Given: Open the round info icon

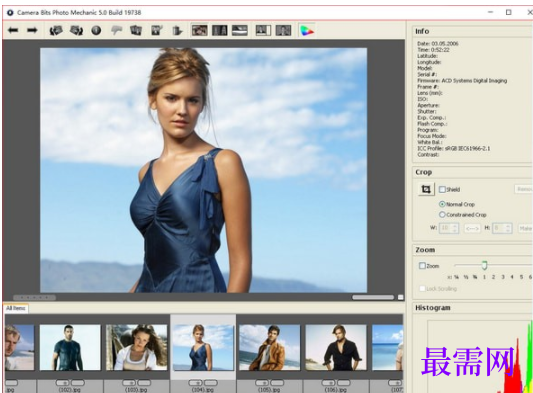Looking at the screenshot, I should [x=96, y=31].
